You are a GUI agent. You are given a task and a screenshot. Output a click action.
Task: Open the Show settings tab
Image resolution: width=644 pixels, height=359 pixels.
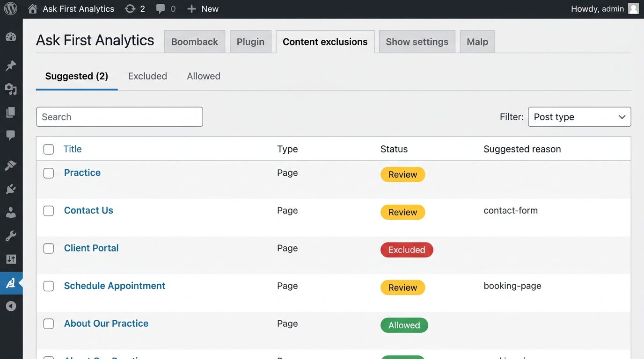417,42
